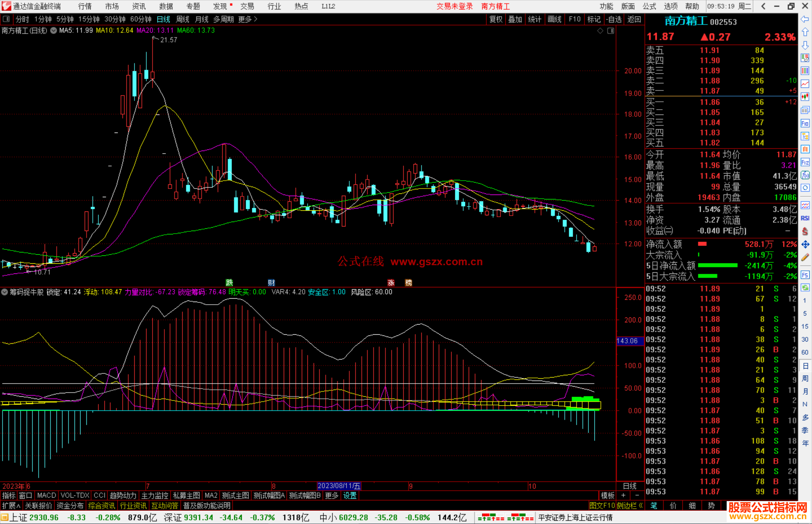Screen dimensions: 812x524
Task: Select the pencil drawing tool icon
Action: (805, 258)
